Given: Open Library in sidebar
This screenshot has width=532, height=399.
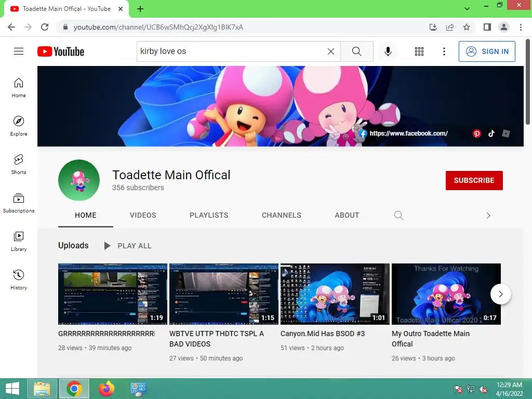Looking at the screenshot, I should [x=19, y=241].
